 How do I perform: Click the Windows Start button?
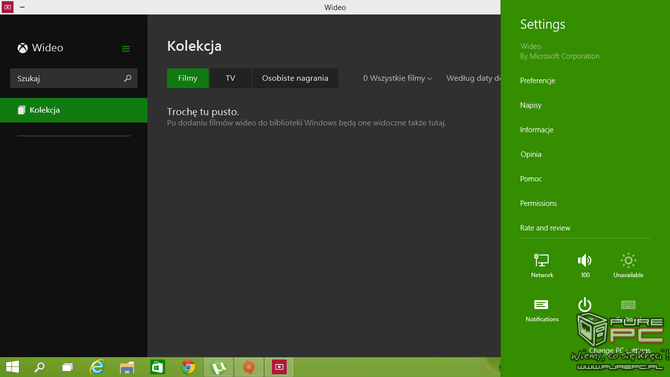[x=12, y=367]
